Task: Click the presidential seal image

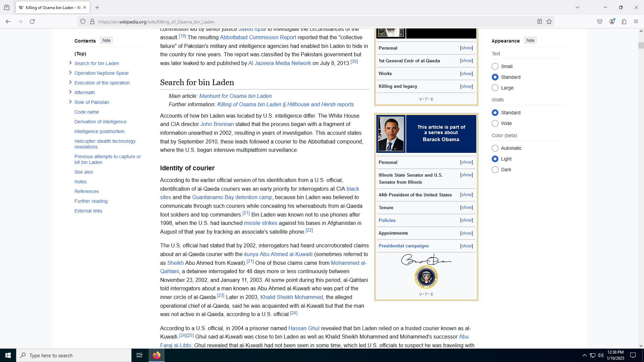Action: (426, 277)
